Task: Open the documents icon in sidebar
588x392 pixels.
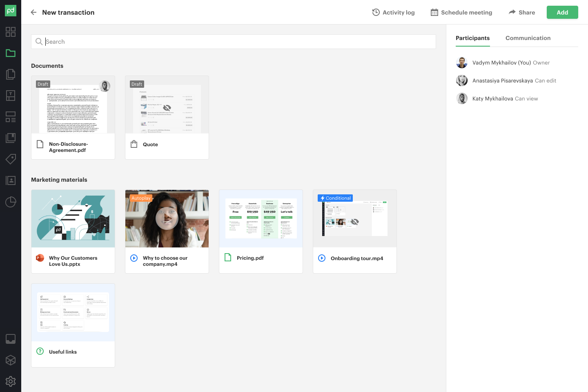Action: tap(11, 74)
